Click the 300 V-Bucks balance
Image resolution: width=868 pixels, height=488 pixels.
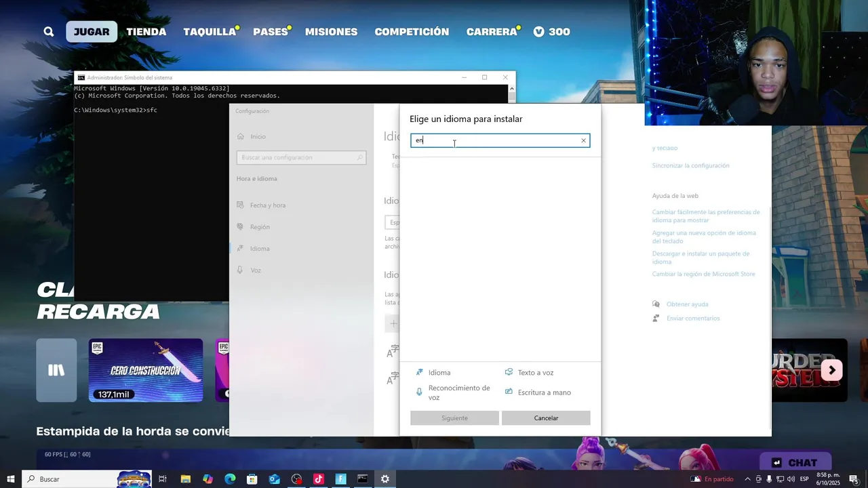551,32
